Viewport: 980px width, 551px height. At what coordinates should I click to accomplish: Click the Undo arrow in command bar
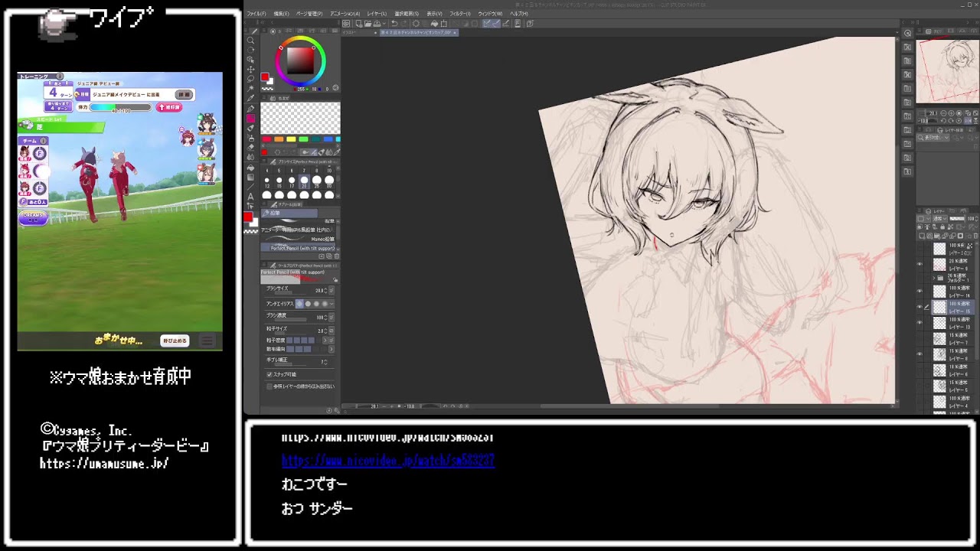(394, 23)
